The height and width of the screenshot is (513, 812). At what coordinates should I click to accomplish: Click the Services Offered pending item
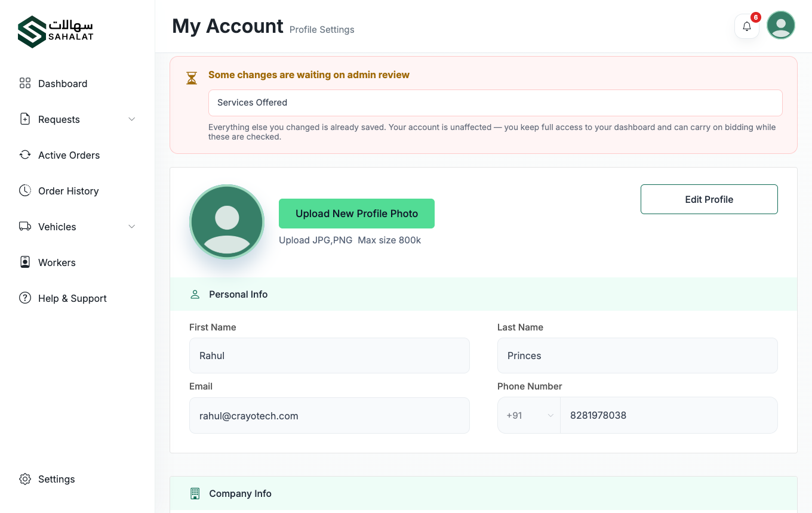(496, 103)
